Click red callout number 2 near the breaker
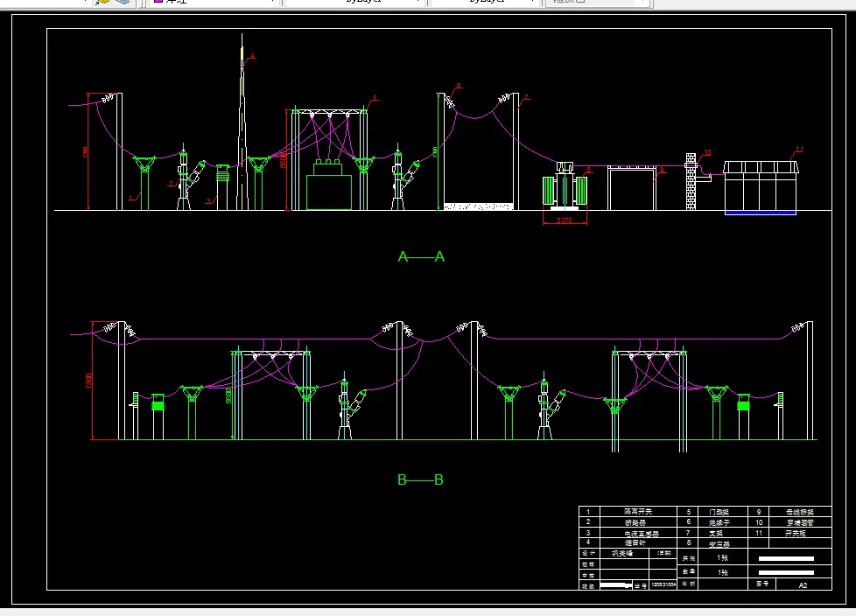This screenshot has height=616, width=856. pos(171,184)
